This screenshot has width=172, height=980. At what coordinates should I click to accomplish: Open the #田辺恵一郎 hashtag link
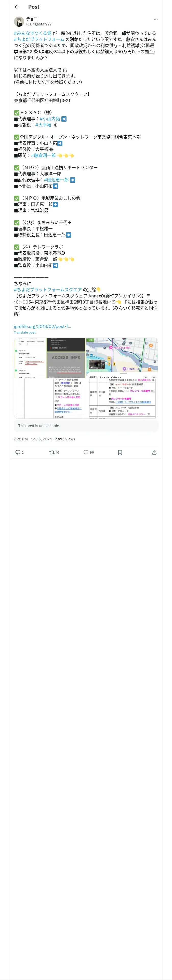[x=56, y=180]
